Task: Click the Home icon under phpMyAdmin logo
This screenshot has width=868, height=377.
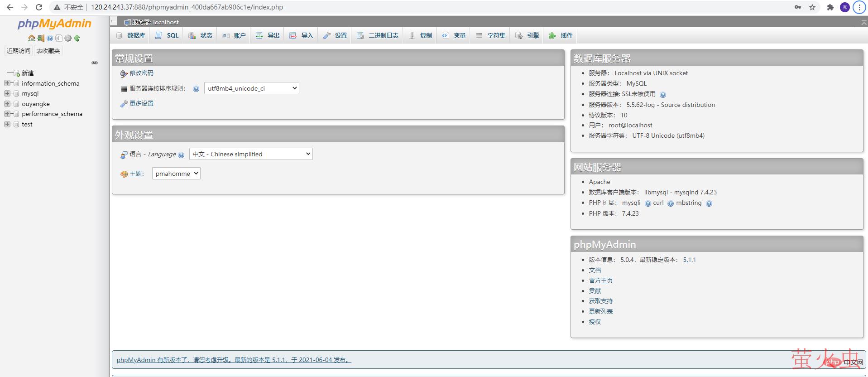Action: [x=31, y=39]
